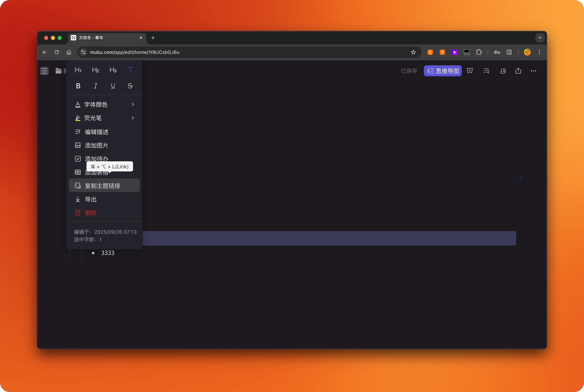Screen dimensions: 584x392
Task: Click the 已保存 status text
Action: tap(409, 71)
